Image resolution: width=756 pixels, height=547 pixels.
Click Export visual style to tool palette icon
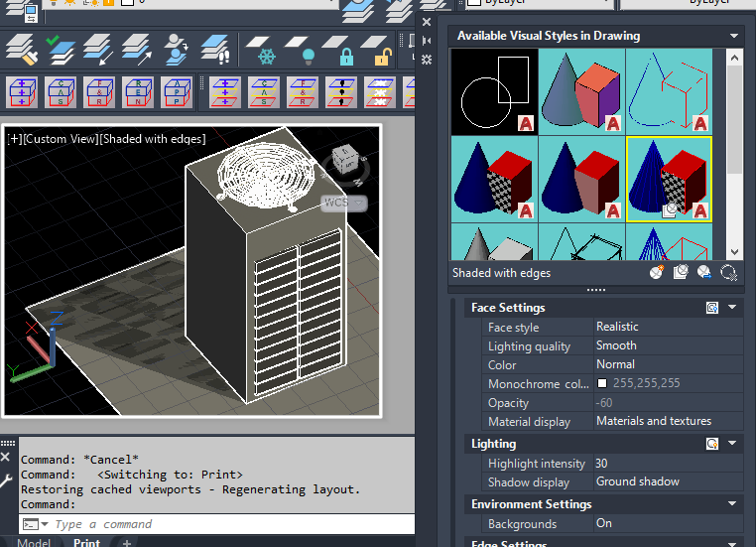pos(704,273)
